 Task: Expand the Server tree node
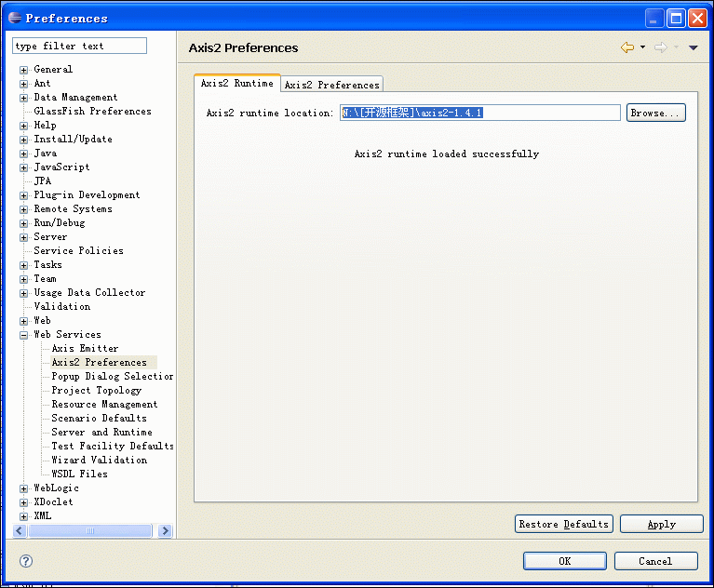[23, 237]
